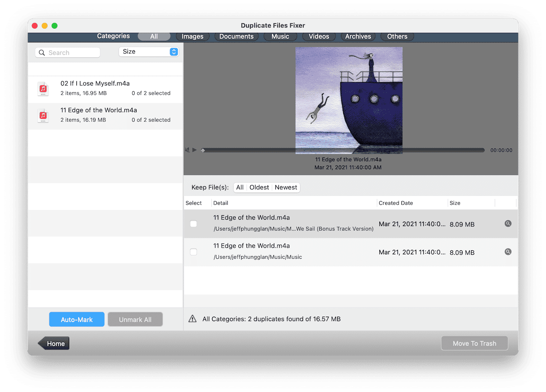The height and width of the screenshot is (392, 546).
Task: Switch to the Music category tab
Action: (x=280, y=36)
